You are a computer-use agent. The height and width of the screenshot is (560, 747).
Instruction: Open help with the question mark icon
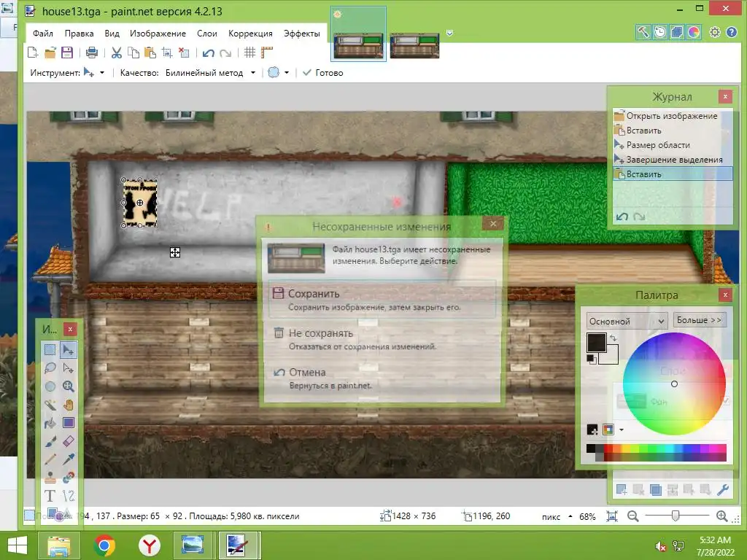(x=732, y=32)
